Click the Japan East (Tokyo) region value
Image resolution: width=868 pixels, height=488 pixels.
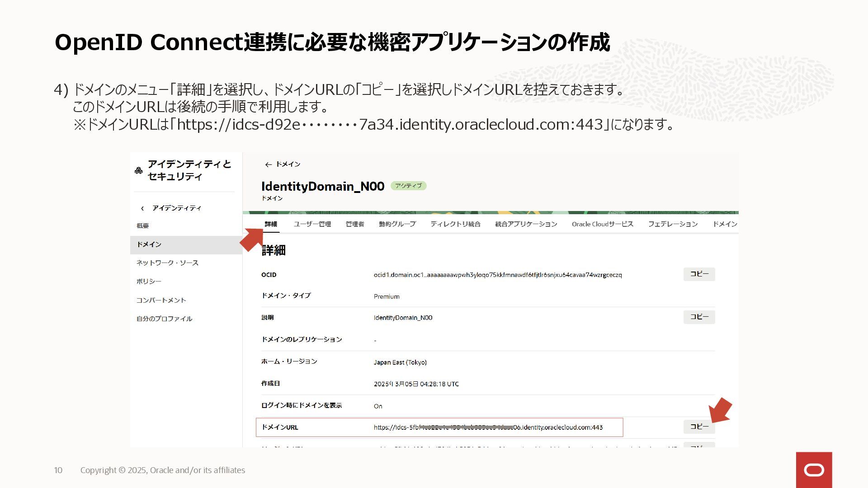pyautogui.click(x=400, y=362)
